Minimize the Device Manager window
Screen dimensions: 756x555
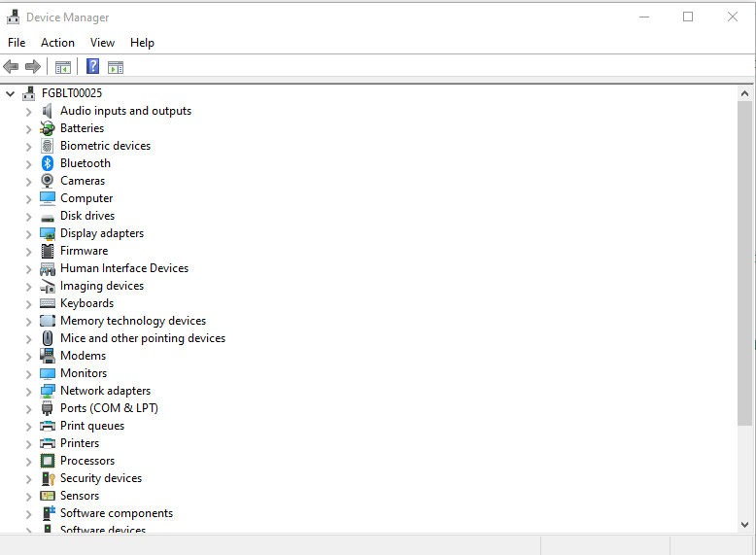click(x=644, y=17)
